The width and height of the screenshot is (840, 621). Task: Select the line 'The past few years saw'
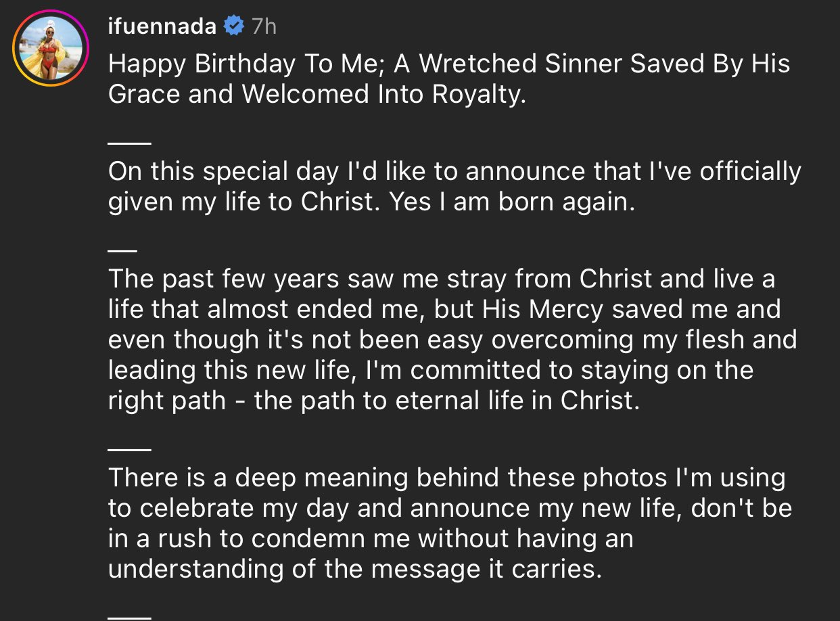coord(442,278)
